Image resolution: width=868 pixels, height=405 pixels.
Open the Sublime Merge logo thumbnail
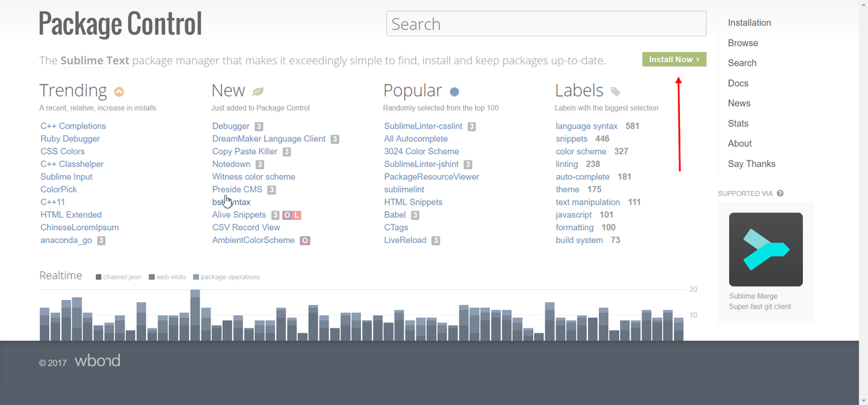766,250
